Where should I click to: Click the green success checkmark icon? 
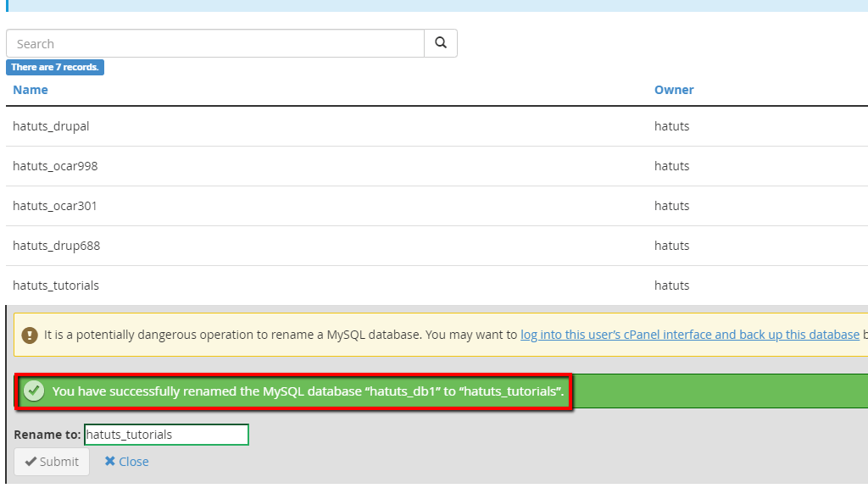pyautogui.click(x=34, y=391)
